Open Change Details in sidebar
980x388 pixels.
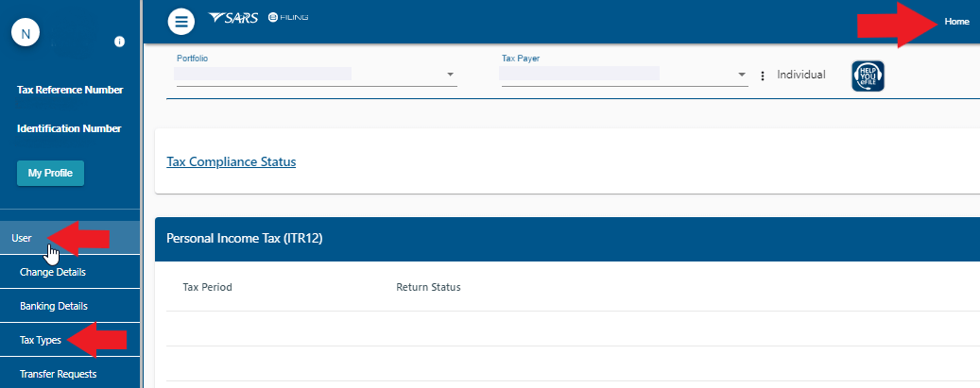tap(52, 272)
